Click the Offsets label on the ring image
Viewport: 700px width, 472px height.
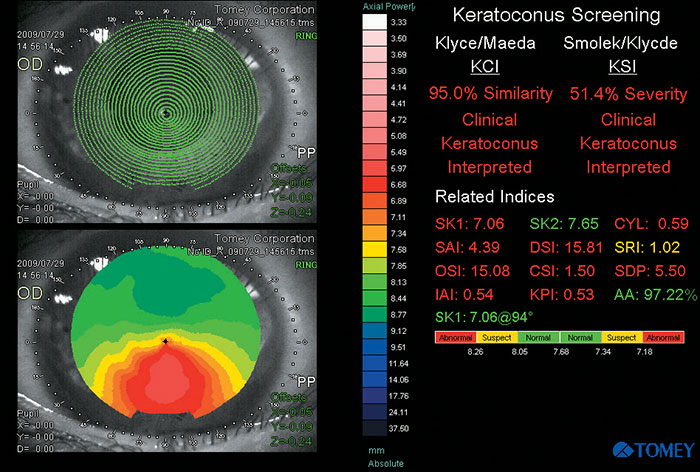coord(289,168)
